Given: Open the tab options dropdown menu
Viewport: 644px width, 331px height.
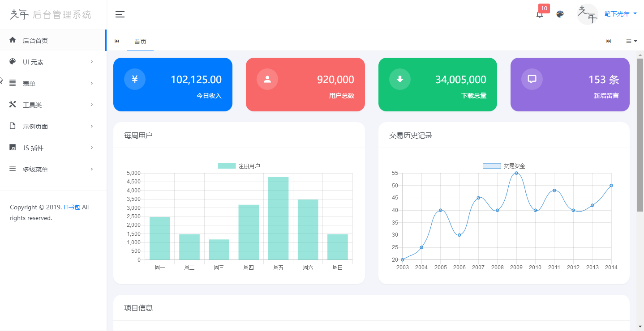Looking at the screenshot, I should [x=631, y=41].
